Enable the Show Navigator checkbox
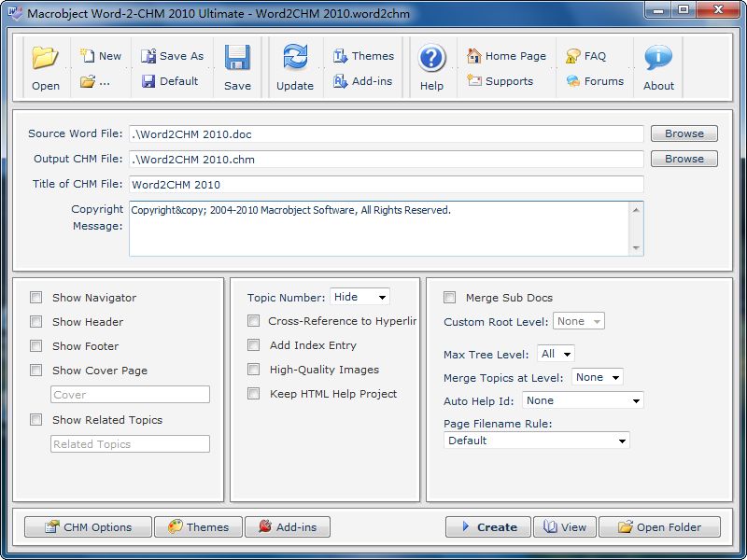The width and height of the screenshot is (747, 560). tap(35, 298)
